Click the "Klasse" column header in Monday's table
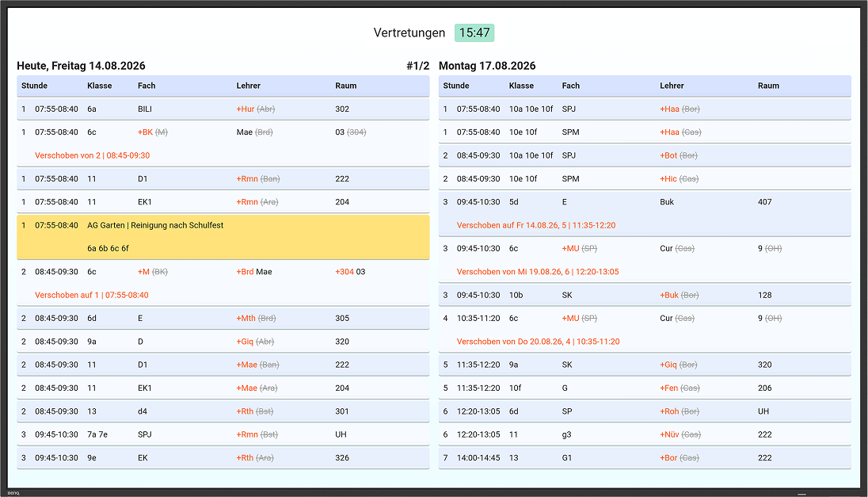The image size is (868, 497). click(x=521, y=86)
